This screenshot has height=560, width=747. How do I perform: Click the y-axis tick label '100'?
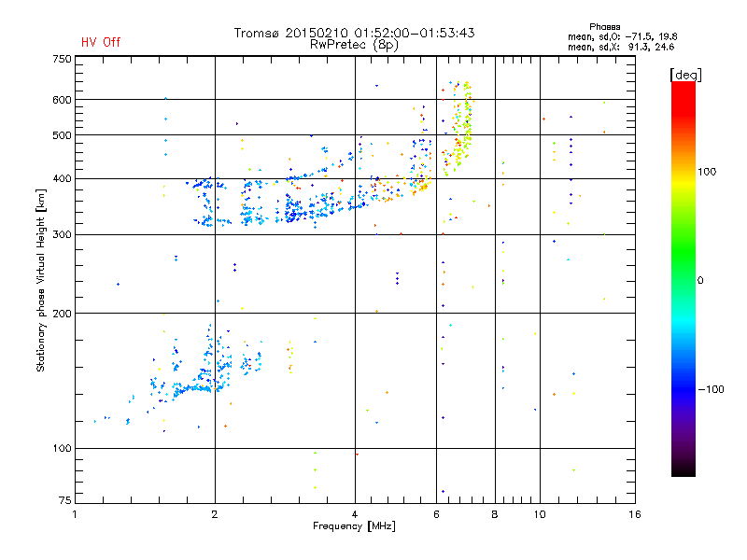[x=62, y=449]
